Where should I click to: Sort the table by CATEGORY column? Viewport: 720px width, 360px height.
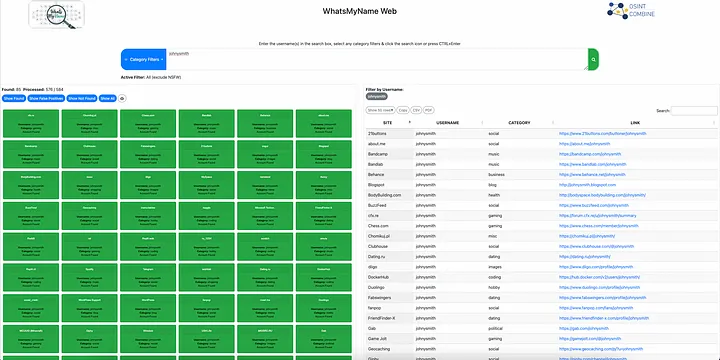click(519, 123)
